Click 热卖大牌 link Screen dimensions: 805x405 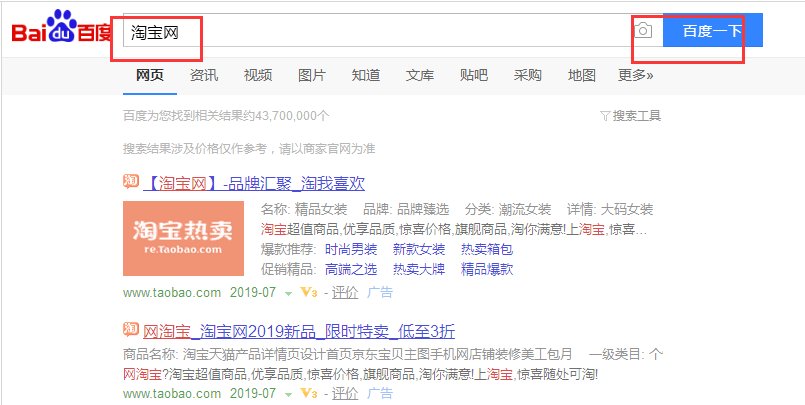[x=419, y=268]
